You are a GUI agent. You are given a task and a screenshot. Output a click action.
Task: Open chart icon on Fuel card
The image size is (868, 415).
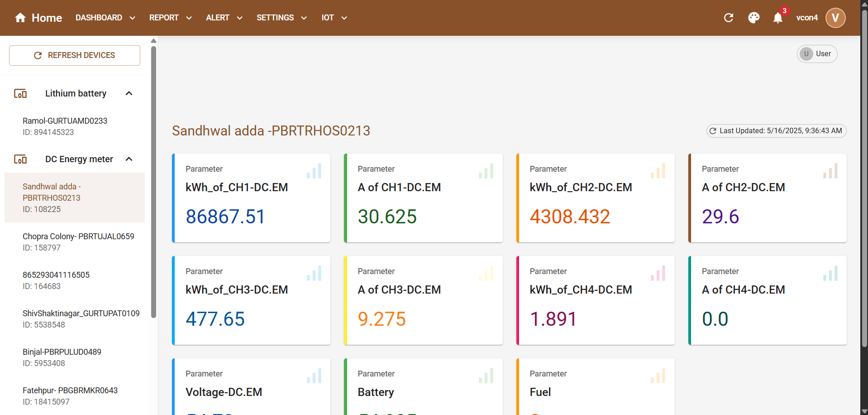coord(658,376)
